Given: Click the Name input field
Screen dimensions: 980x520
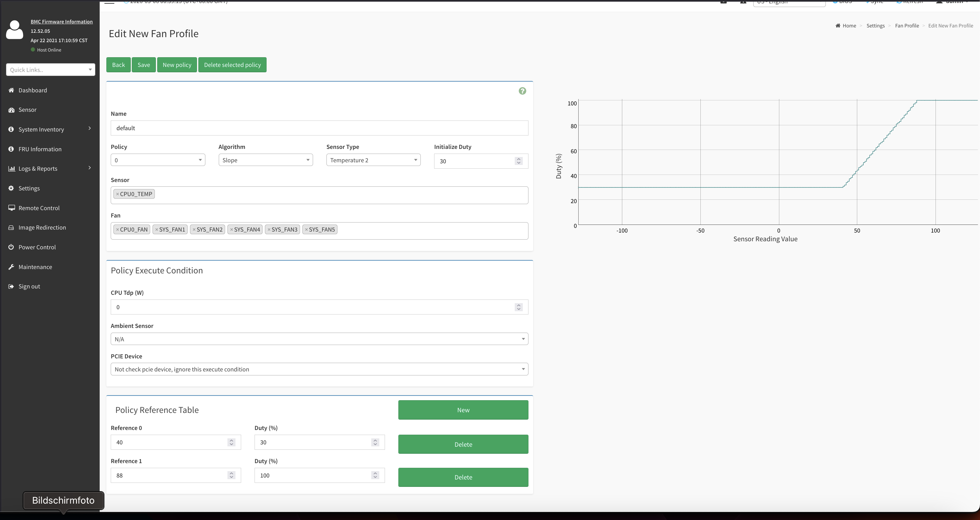Looking at the screenshot, I should pos(319,128).
